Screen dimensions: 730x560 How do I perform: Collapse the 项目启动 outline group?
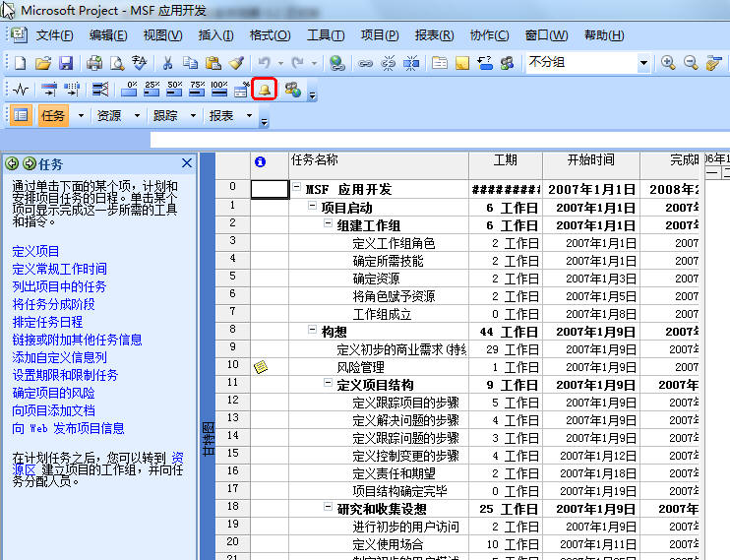[x=313, y=206]
